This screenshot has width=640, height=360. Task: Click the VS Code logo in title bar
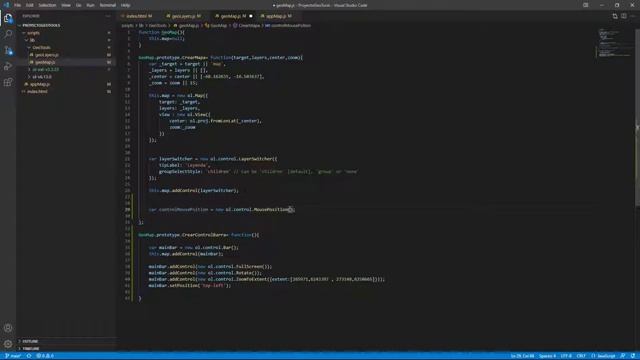coord(6,5)
